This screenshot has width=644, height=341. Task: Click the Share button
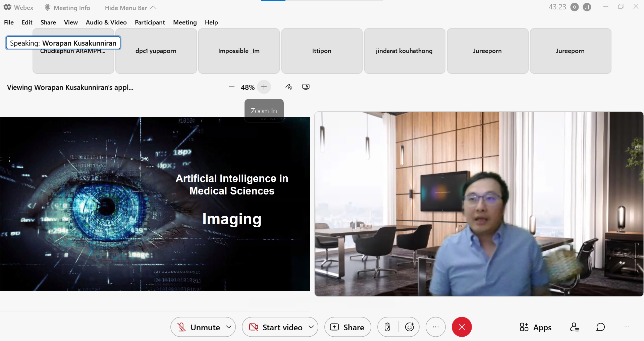pos(347,327)
